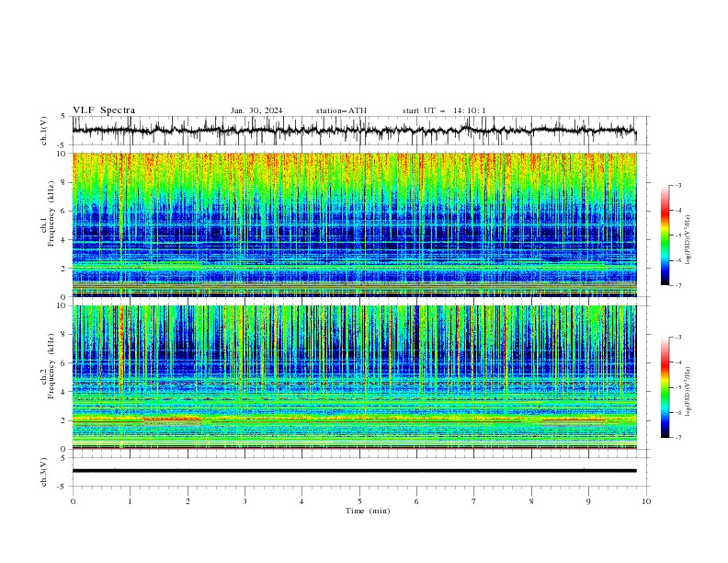Click the '0' tick on the time axis

(x=73, y=501)
